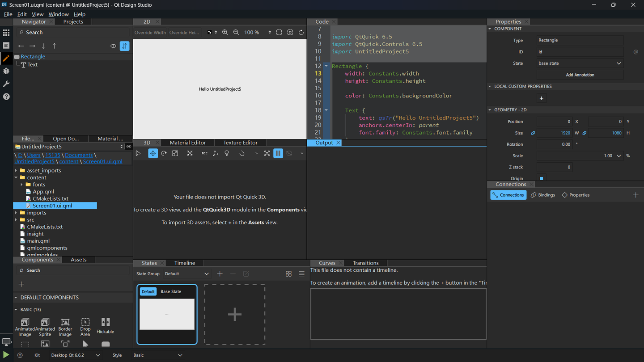This screenshot has width=644, height=362.
Task: Expand the imports folder in file tree
Action: pos(16,213)
